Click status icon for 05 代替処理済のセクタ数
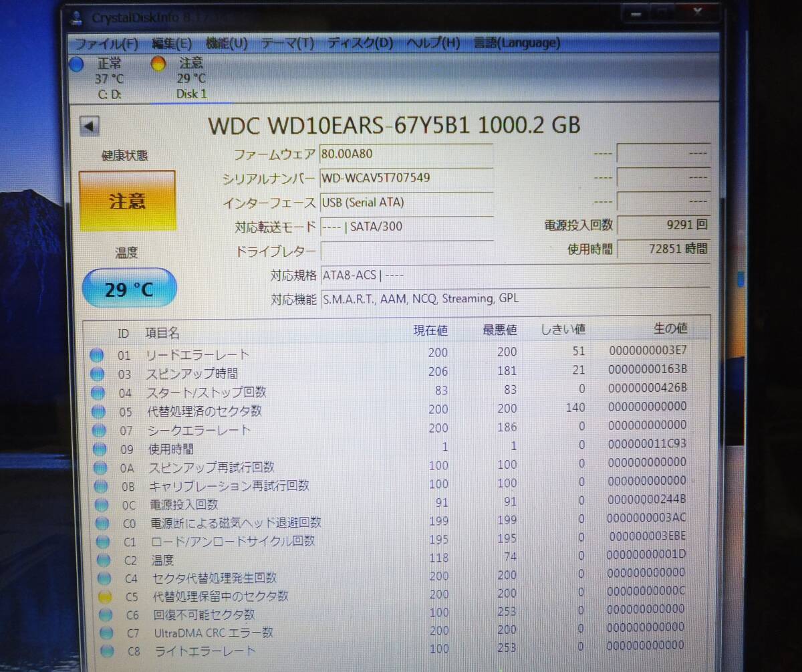The height and width of the screenshot is (672, 802). (99, 411)
